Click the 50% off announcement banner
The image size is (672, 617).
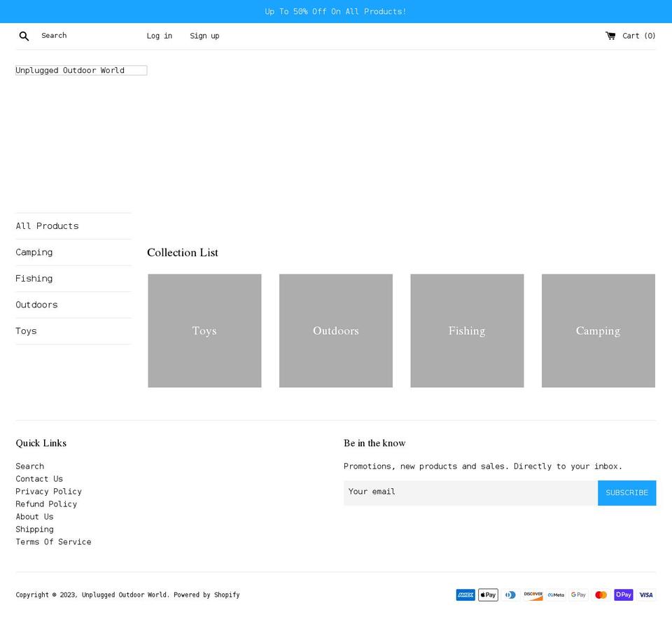[x=335, y=11]
